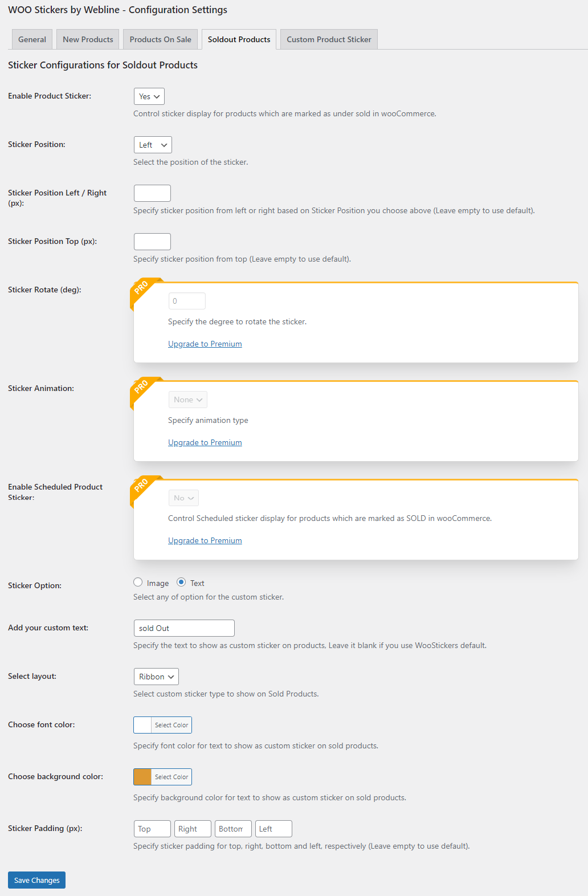Click the Bottom padding field

click(x=233, y=829)
